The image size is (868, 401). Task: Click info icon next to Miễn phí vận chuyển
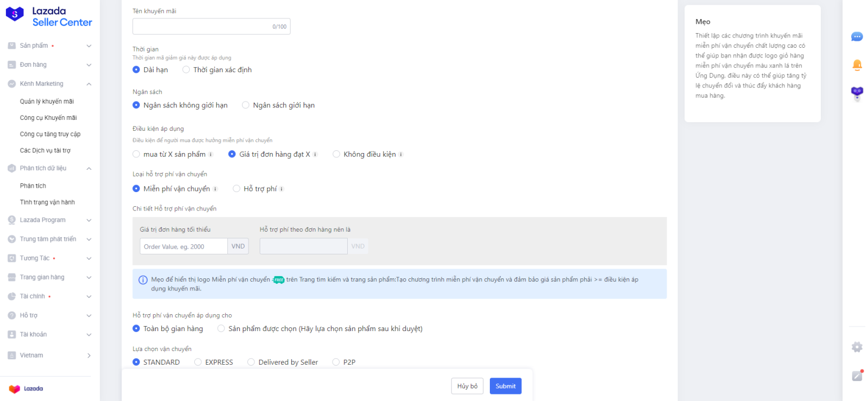click(215, 189)
